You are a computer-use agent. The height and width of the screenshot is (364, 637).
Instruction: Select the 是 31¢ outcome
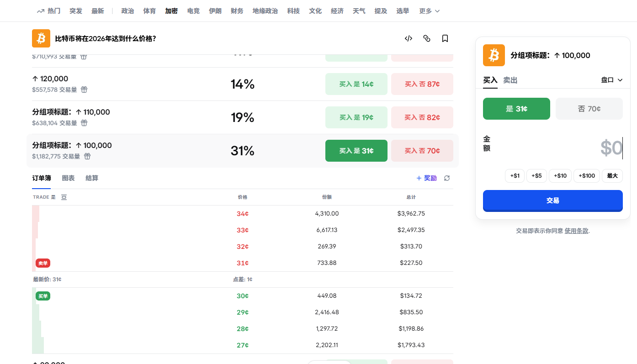coord(516,109)
